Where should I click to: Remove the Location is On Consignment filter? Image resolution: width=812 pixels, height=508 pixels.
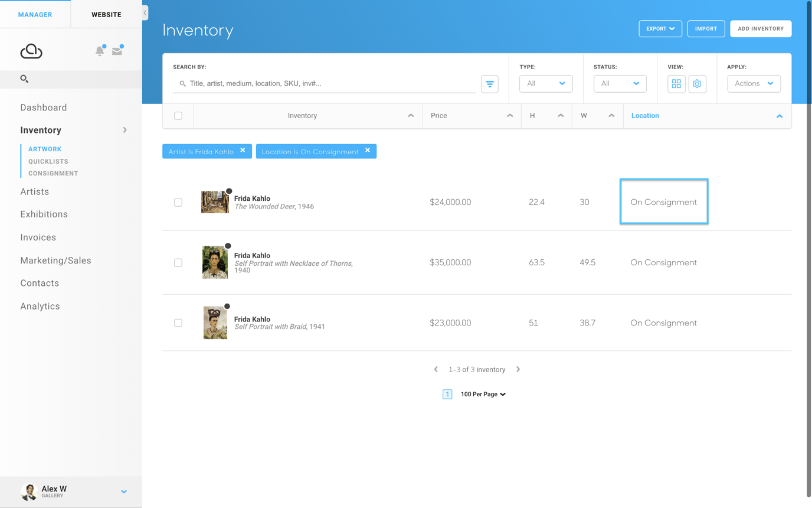368,151
